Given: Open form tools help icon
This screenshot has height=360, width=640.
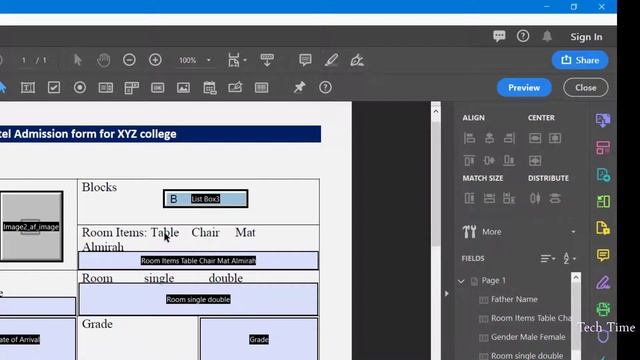Looking at the screenshot, I should [x=325, y=87].
